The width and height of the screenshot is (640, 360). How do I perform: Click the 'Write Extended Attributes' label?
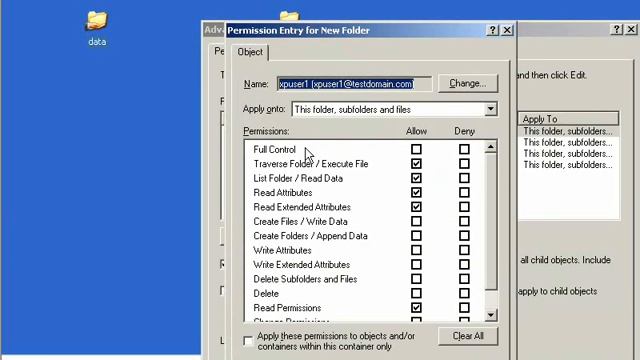coord(302,264)
